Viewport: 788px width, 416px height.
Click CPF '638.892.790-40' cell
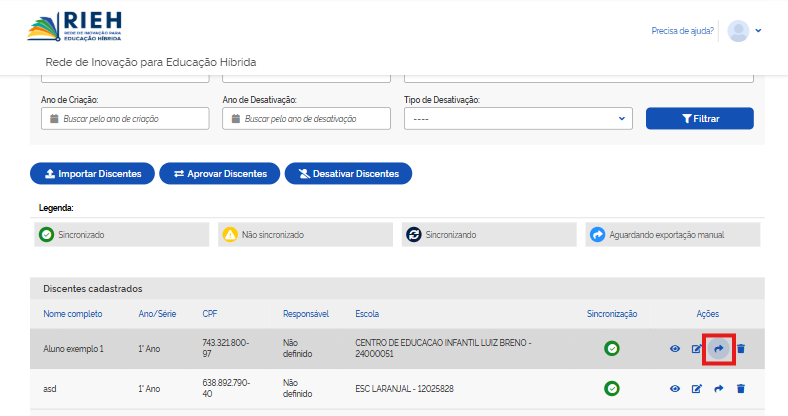click(226, 388)
